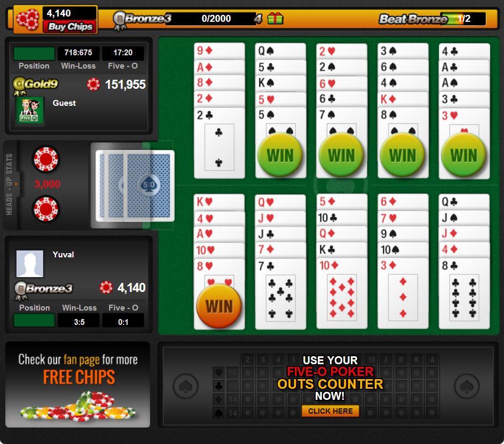This screenshot has width=504, height=444.
Task: Click the lower red betting chip
Action: (46, 210)
